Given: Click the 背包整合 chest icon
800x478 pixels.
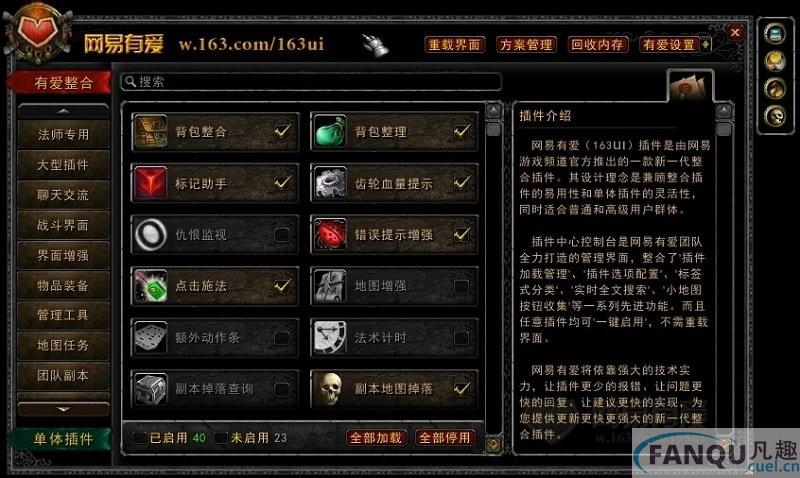Looking at the screenshot, I should click(151, 132).
